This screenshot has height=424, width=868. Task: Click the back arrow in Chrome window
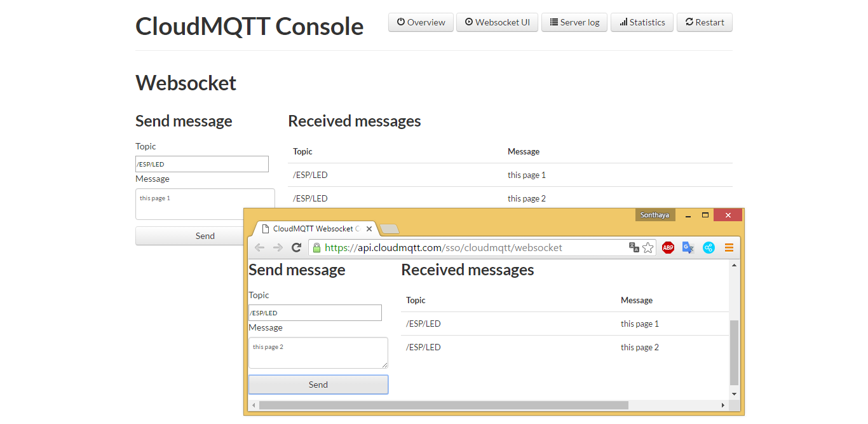259,248
